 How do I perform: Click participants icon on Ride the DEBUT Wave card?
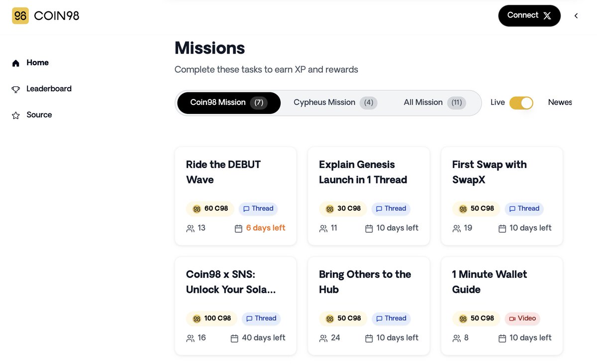click(x=190, y=229)
